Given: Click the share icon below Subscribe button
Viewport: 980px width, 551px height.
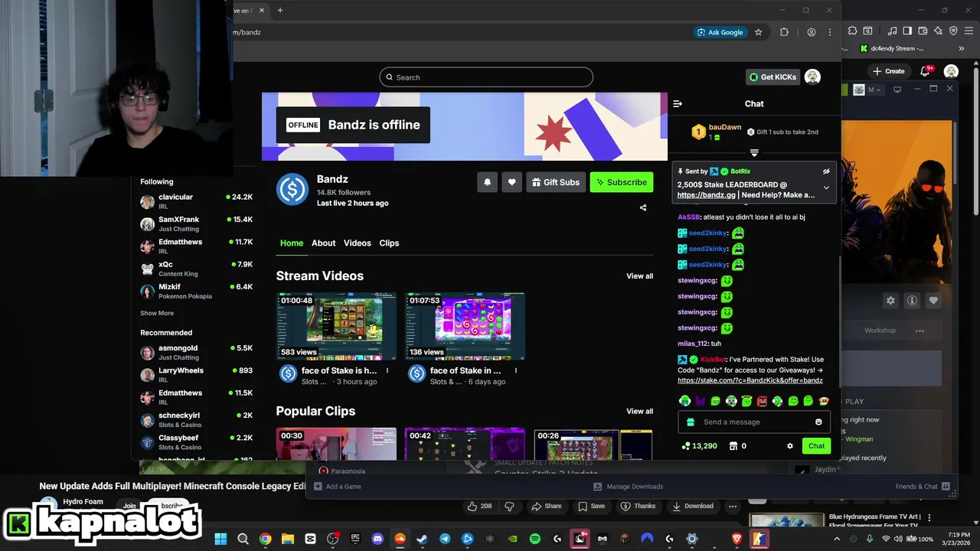Looking at the screenshot, I should pos(643,207).
